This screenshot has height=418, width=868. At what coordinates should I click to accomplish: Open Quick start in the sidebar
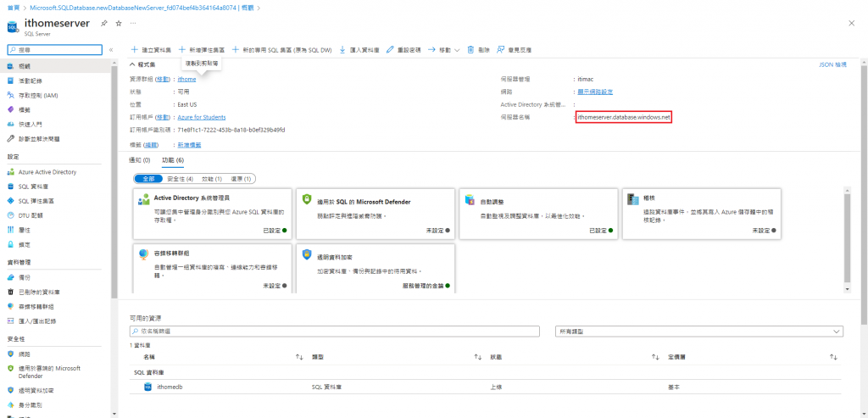[x=30, y=124]
